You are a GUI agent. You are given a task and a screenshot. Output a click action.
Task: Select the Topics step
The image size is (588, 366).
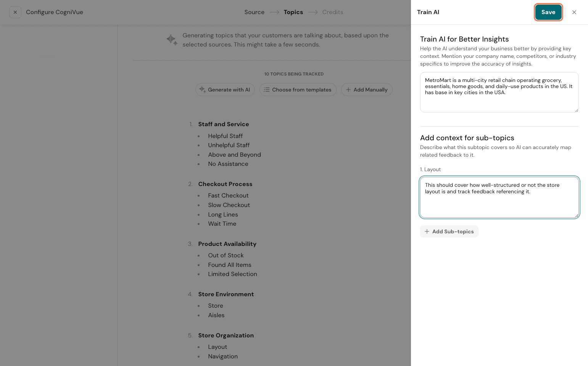click(x=293, y=12)
